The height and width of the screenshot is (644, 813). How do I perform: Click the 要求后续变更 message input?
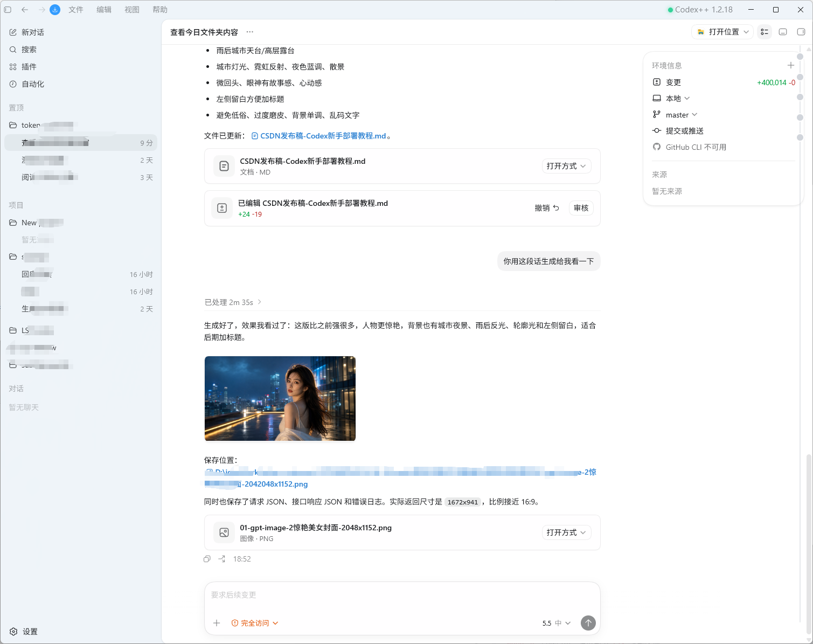coord(402,595)
